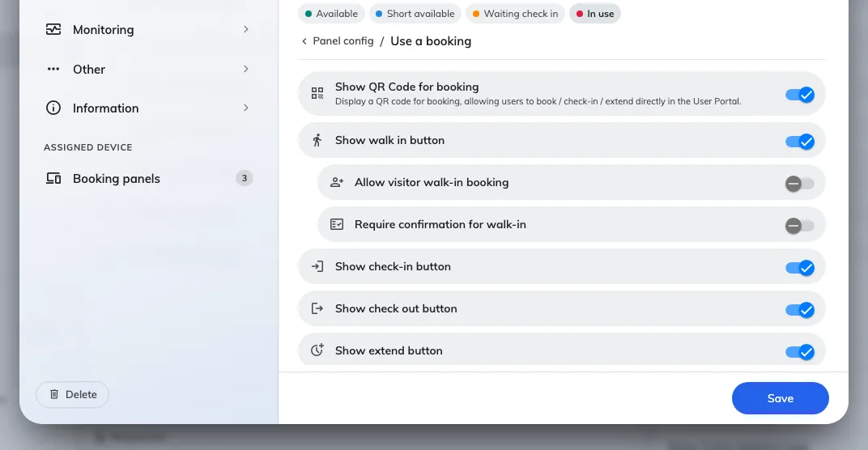
Task: Click the Panel config breadcrumb link
Action: point(343,41)
